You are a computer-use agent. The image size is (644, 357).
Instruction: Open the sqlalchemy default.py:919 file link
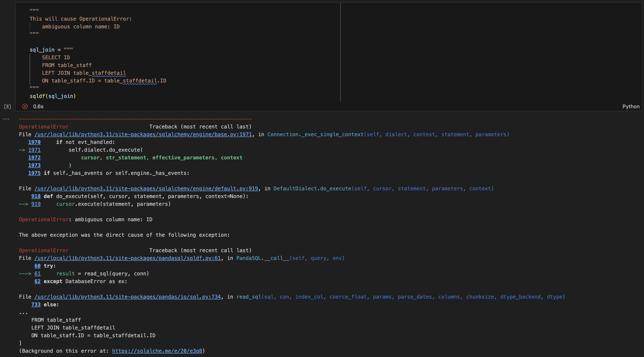(146, 188)
